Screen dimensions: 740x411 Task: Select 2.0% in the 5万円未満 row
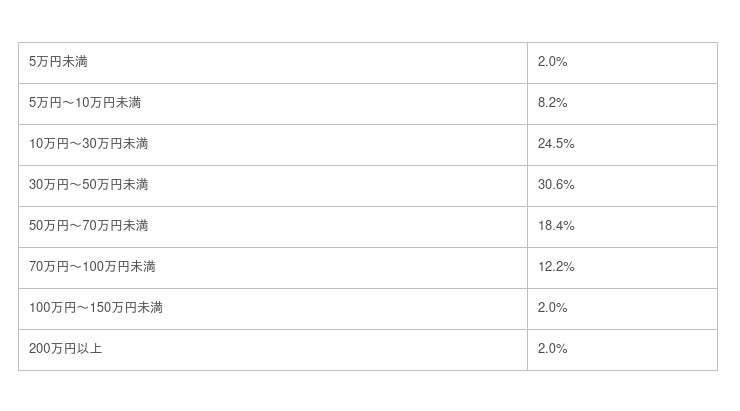coord(552,62)
